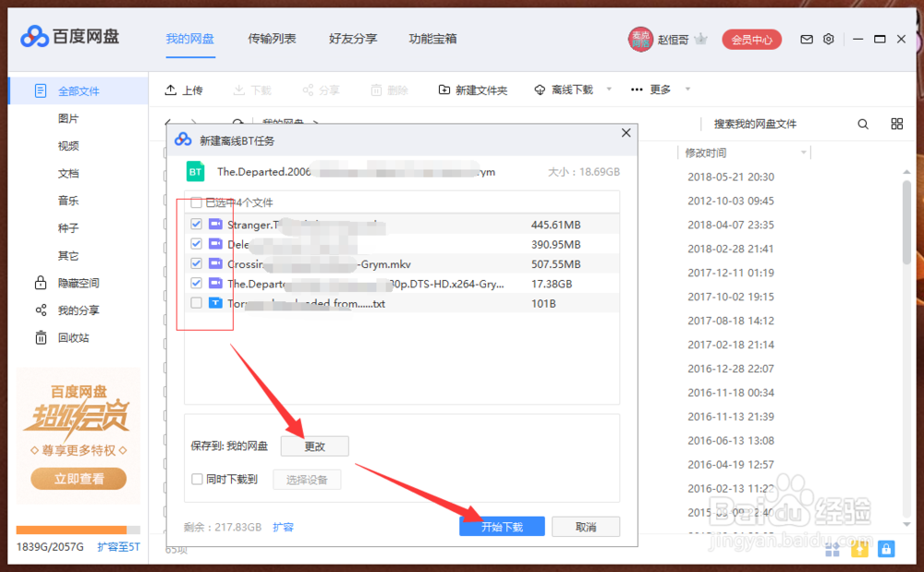The width and height of the screenshot is (924, 572).
Task: Click the 新建文件夹 new folder icon button
Action: [444, 90]
